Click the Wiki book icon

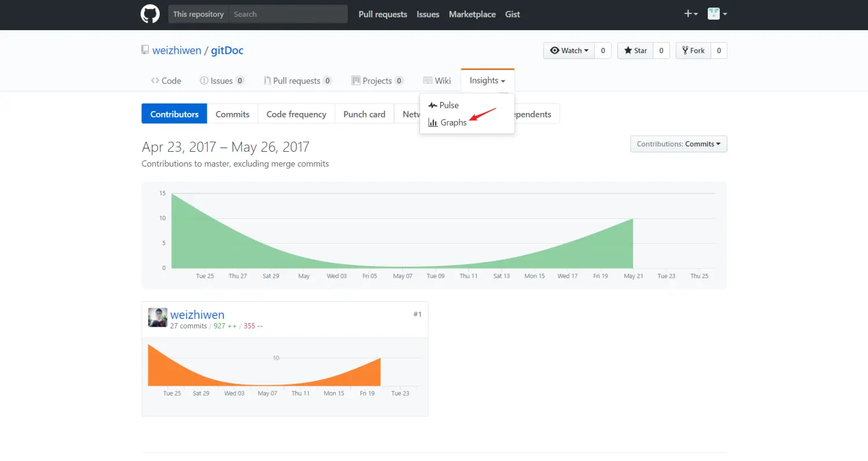pyautogui.click(x=428, y=81)
